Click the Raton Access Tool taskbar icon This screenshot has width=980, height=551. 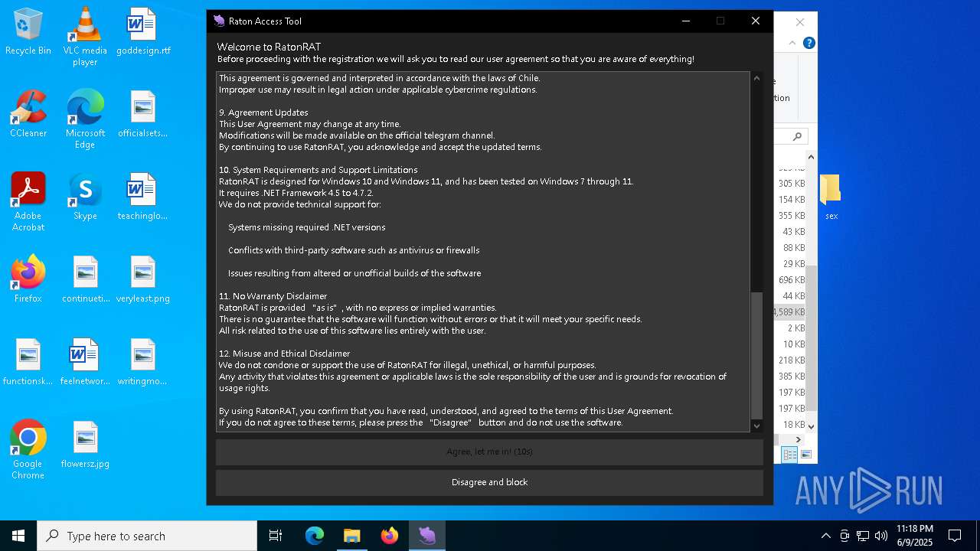pos(427,536)
